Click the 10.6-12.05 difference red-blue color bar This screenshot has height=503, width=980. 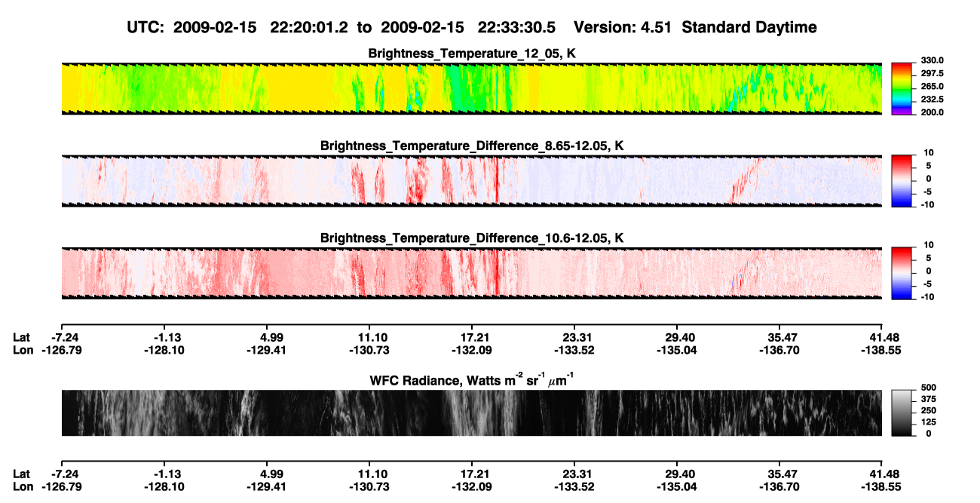coord(903,271)
